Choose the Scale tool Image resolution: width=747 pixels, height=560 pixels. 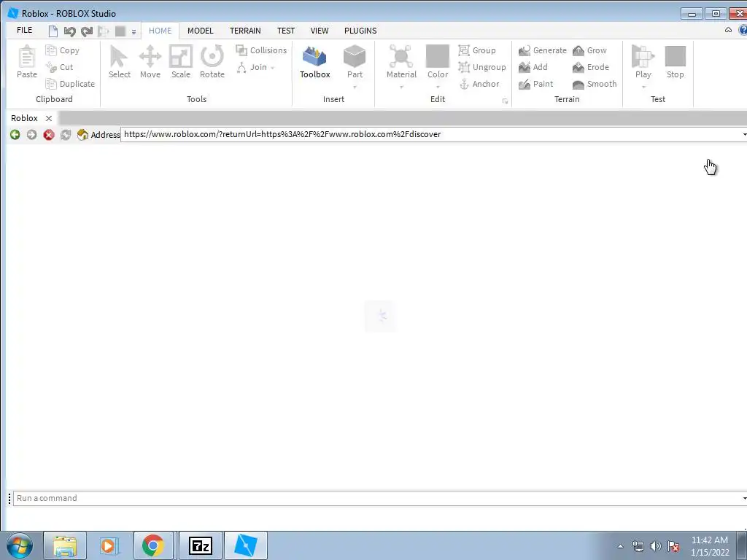point(181,62)
